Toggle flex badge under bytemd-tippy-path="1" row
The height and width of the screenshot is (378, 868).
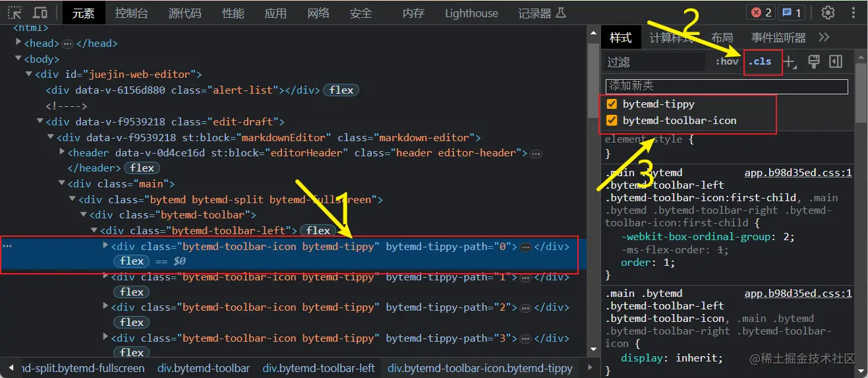(x=132, y=292)
